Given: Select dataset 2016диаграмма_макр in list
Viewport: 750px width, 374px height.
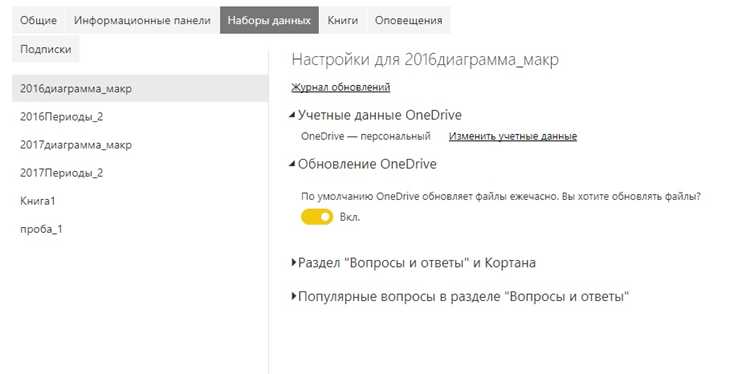Looking at the screenshot, I should tap(140, 88).
